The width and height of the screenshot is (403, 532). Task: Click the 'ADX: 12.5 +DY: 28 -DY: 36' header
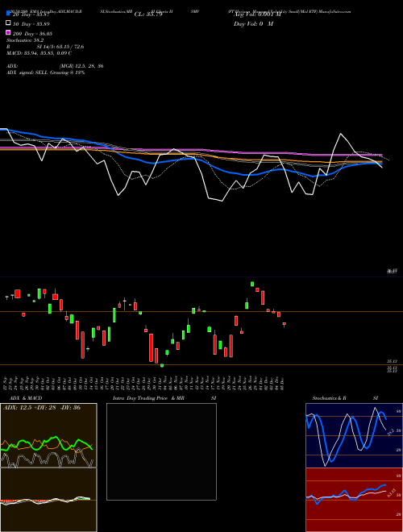click(42, 407)
